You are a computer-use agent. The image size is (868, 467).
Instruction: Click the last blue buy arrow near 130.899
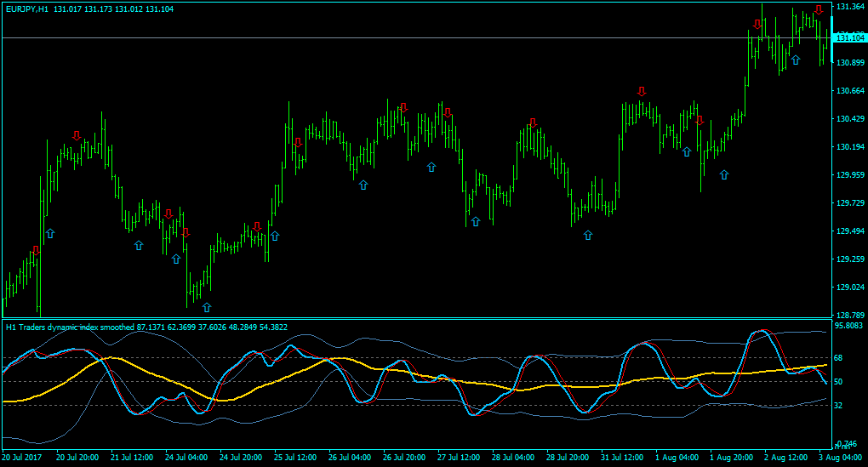tap(796, 60)
